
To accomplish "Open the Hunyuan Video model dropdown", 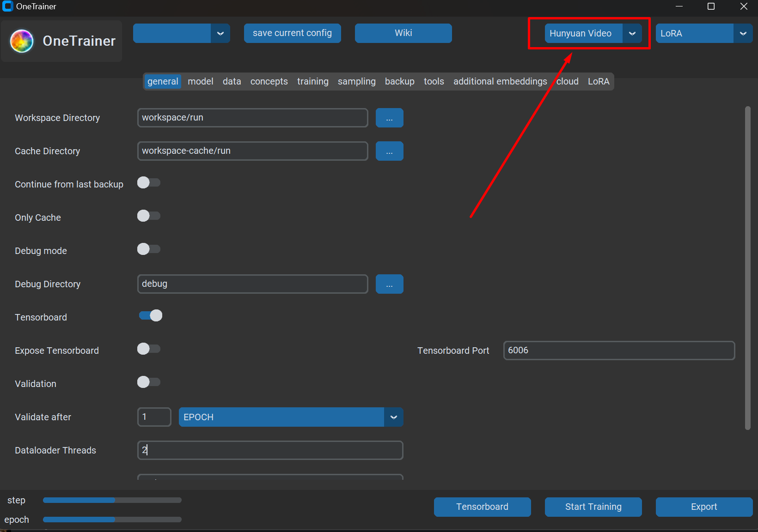I will tap(632, 33).
